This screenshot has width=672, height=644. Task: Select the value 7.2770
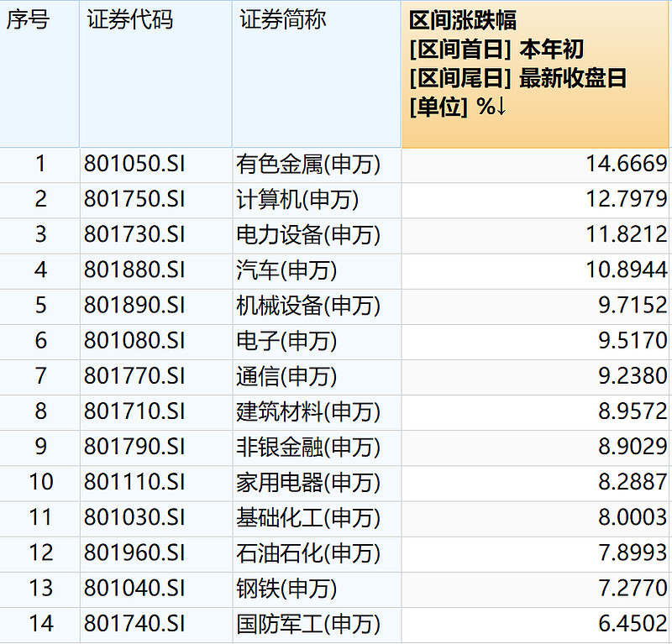(633, 588)
